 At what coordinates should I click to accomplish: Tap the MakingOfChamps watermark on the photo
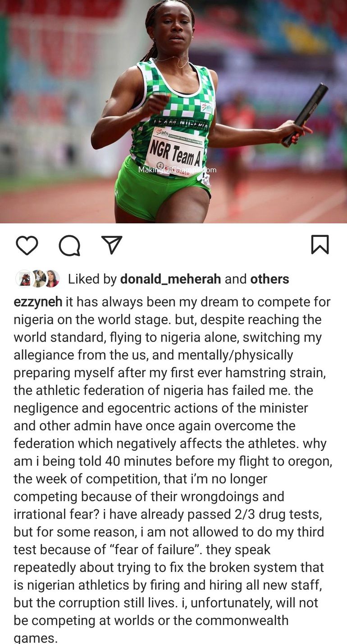(177, 170)
